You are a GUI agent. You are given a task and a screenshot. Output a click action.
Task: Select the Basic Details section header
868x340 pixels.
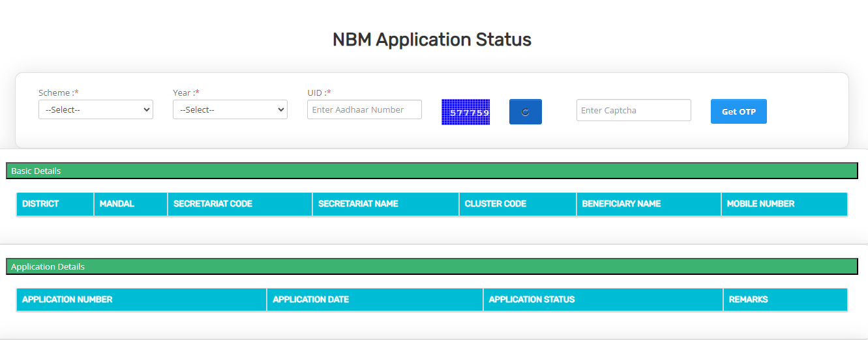[432, 171]
